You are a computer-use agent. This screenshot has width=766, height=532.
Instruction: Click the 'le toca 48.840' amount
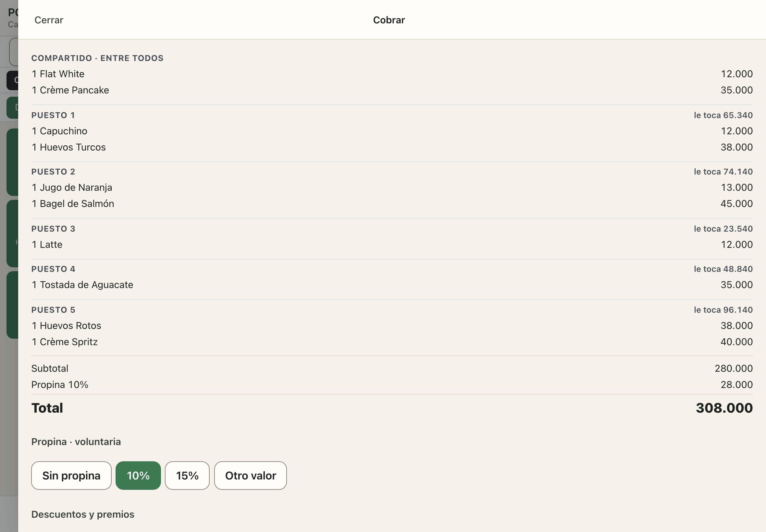[723, 269]
